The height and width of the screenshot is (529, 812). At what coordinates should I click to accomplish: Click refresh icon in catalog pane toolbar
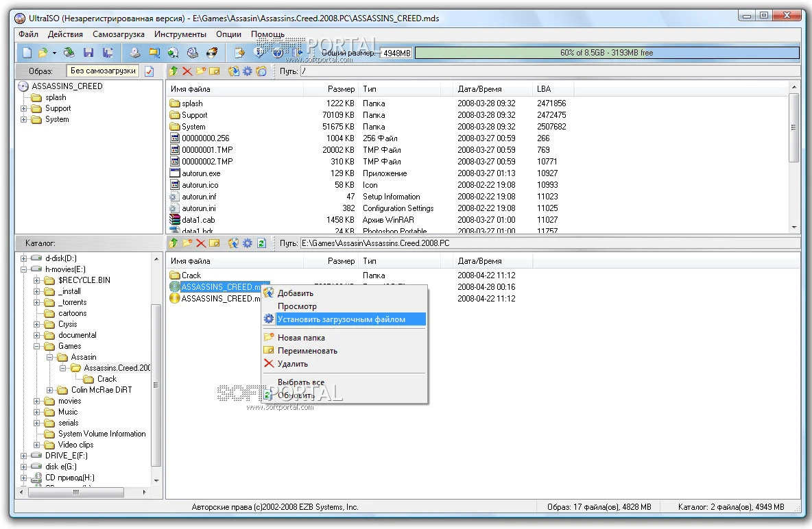[261, 243]
